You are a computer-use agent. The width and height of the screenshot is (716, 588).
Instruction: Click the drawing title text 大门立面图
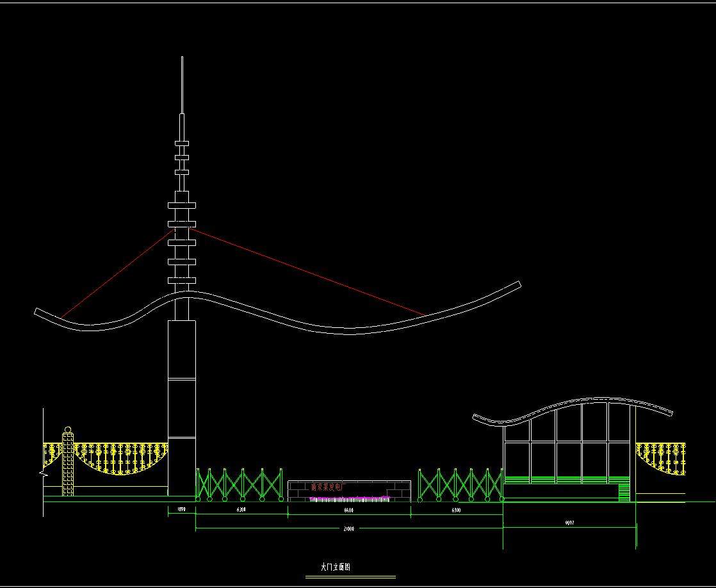tap(335, 568)
